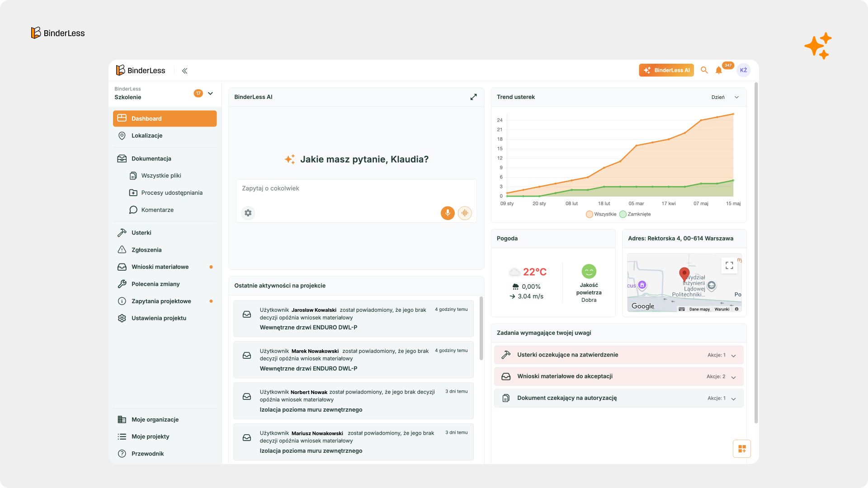Open Moje organizacje in sidebar
868x488 pixels.
pyautogui.click(x=165, y=420)
